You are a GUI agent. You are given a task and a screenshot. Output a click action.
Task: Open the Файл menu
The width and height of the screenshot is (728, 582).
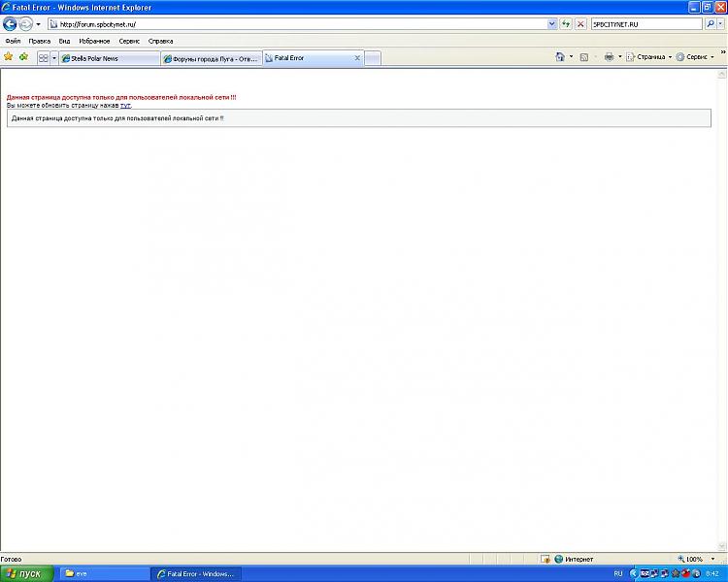(x=13, y=42)
